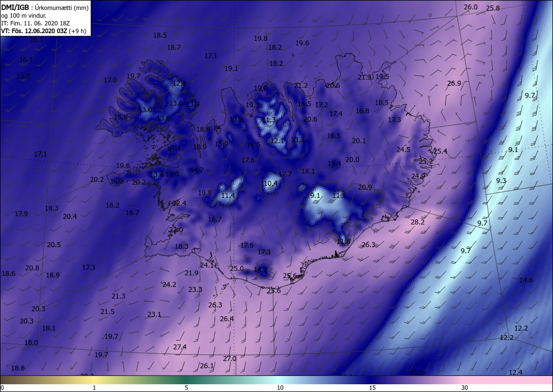Image resolution: width=553 pixels, height=392 pixels.
Task: Click the map value 22.4
Action: point(180,203)
